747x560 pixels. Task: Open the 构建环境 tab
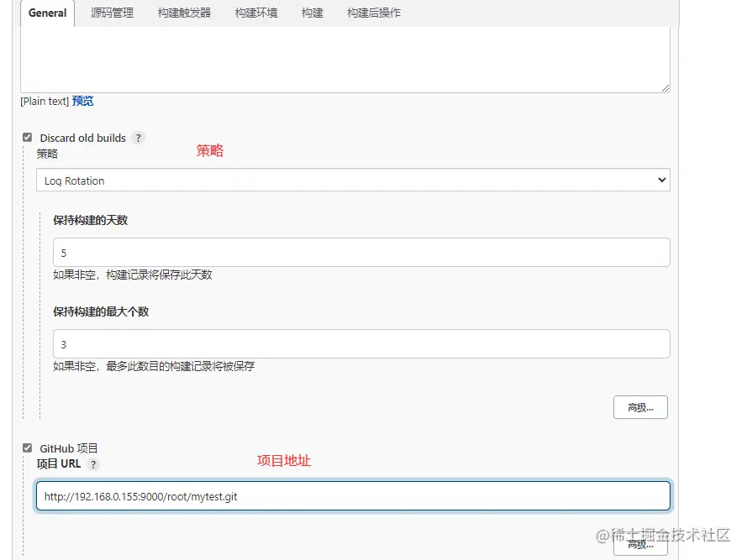click(255, 13)
